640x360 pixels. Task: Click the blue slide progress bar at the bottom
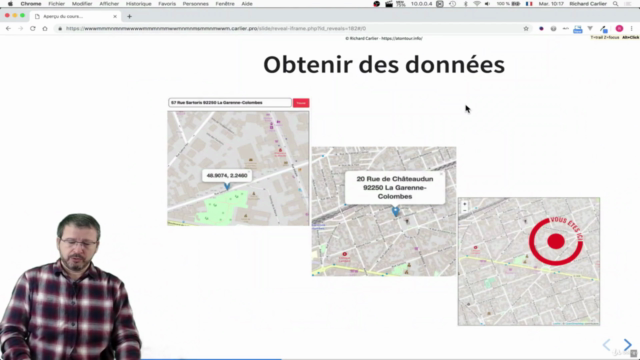click(211, 359)
